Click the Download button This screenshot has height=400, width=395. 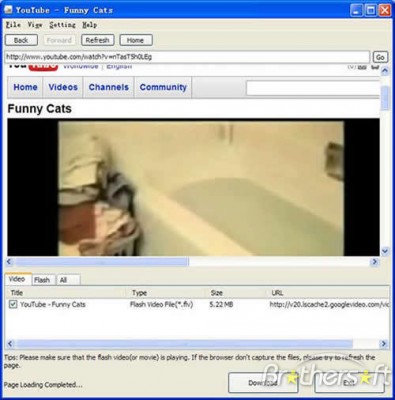[x=263, y=383]
